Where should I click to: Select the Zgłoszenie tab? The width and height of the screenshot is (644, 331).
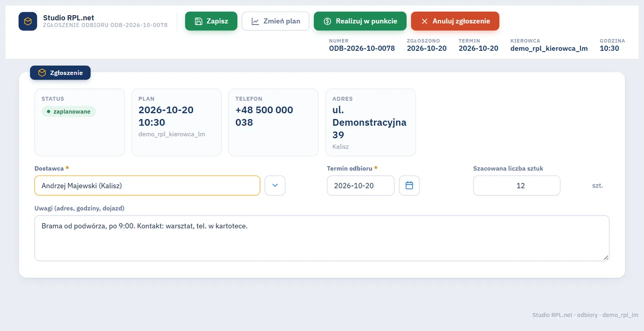click(x=60, y=73)
